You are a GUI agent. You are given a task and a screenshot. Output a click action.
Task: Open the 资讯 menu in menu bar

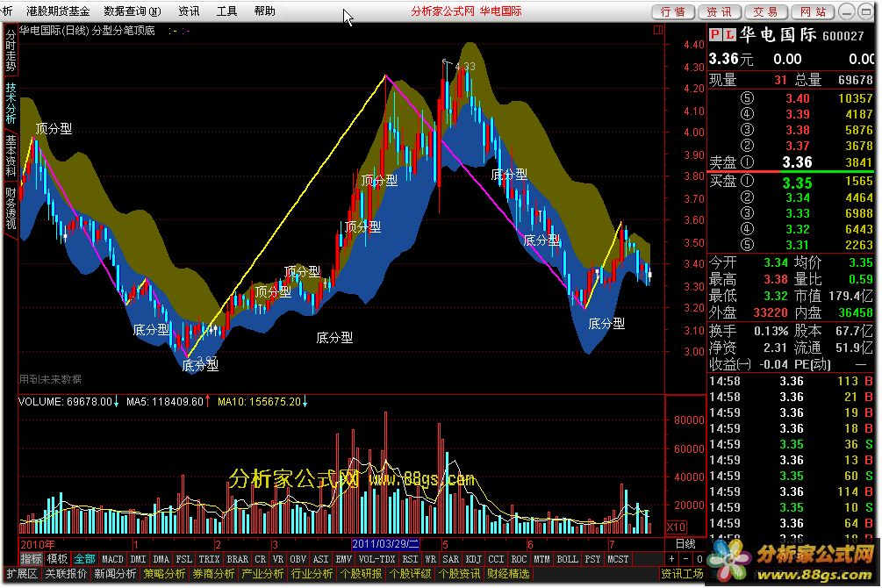(189, 11)
